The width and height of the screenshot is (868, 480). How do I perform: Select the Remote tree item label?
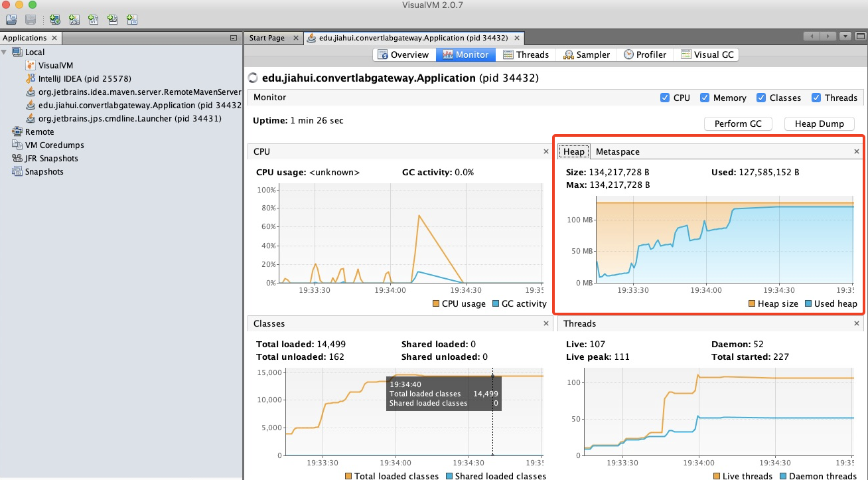pos(39,131)
